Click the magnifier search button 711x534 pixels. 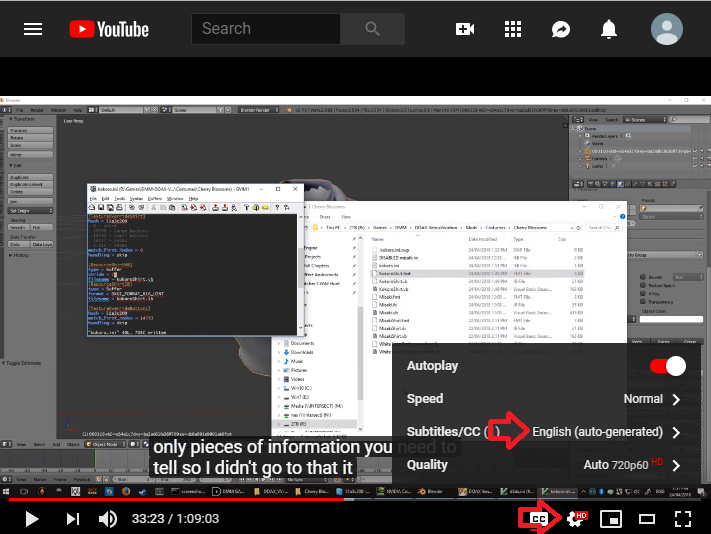[372, 29]
